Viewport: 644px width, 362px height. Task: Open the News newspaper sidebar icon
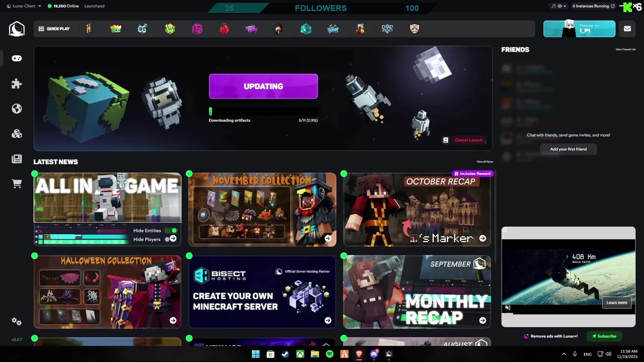pyautogui.click(x=17, y=159)
